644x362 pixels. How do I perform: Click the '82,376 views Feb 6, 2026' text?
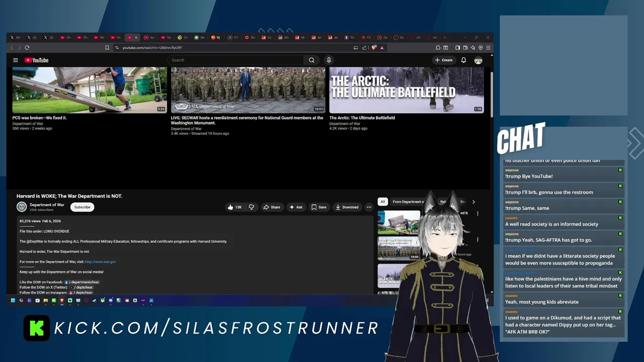[40, 221]
